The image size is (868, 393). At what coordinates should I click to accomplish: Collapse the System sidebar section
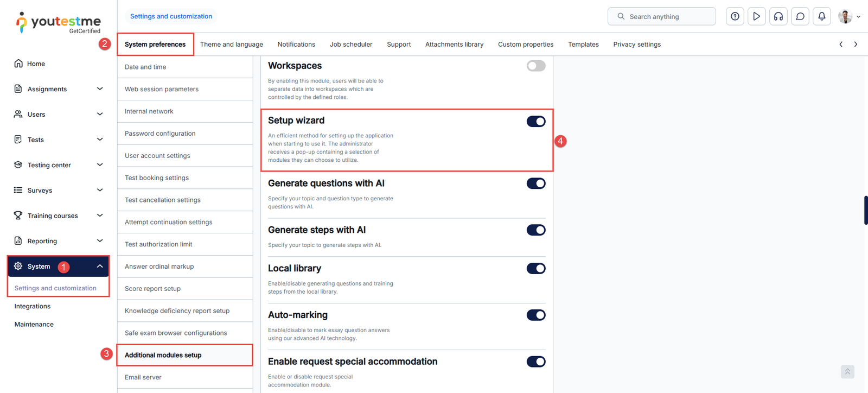[x=100, y=267]
